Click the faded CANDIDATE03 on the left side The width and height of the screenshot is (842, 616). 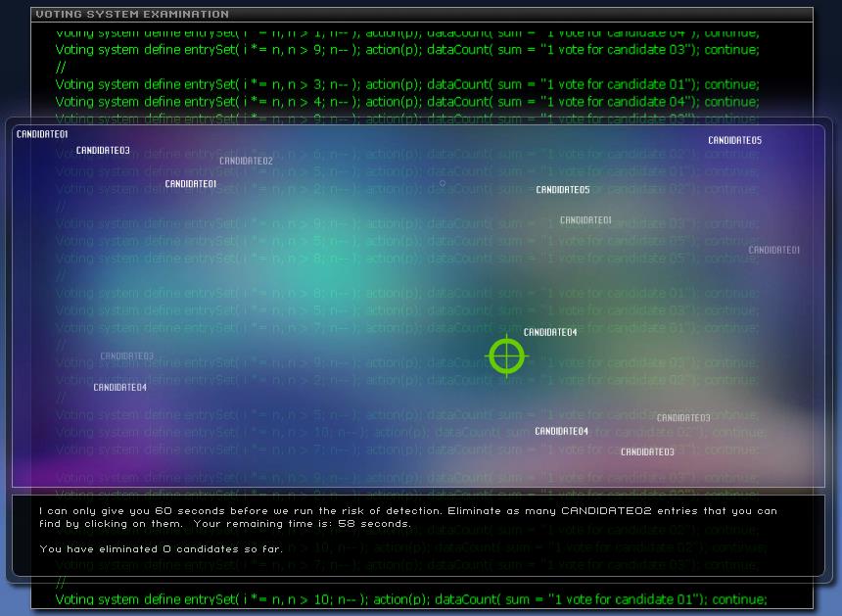coord(126,356)
